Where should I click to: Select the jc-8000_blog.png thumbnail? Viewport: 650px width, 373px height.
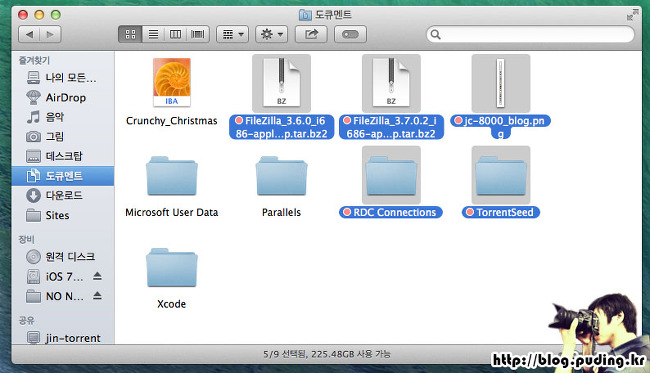[501, 83]
